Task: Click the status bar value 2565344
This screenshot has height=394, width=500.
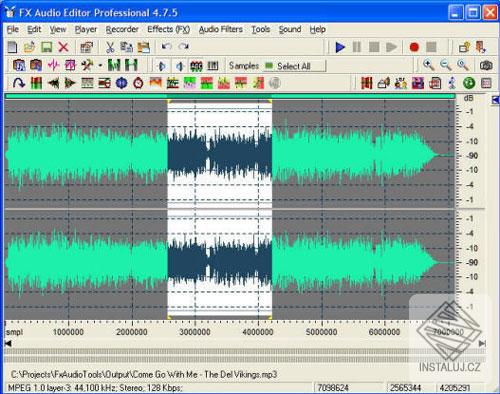Action: [405, 388]
